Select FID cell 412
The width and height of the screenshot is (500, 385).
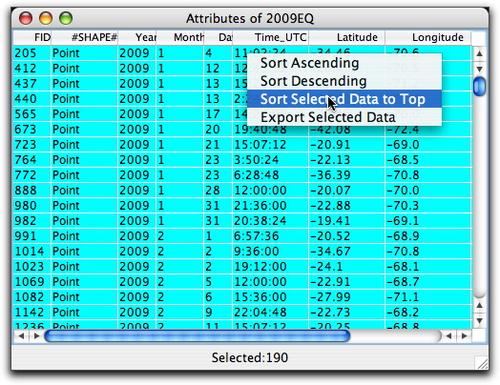(32, 68)
